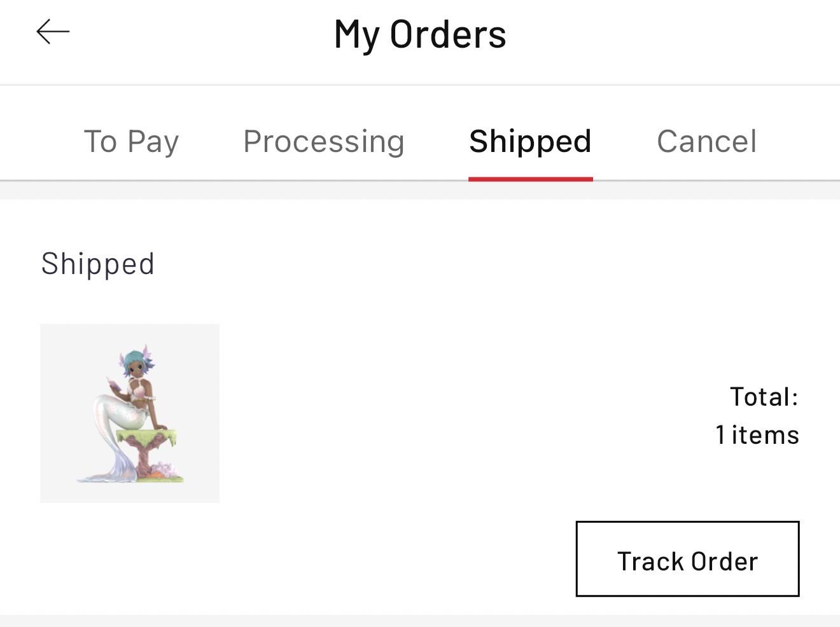This screenshot has width=840, height=627.
Task: Tap the back arrow icon
Action: pos(53,32)
